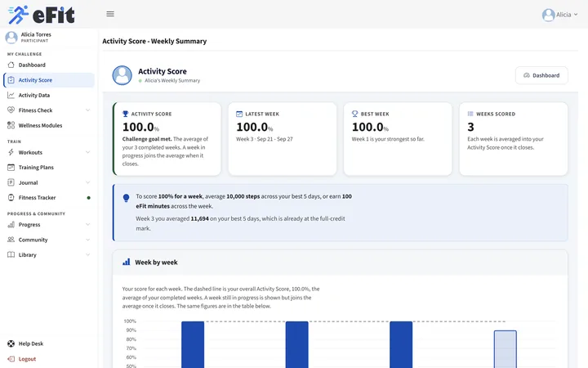Click the first solid blue chart bar
This screenshot has height=368, width=588.
tap(193, 344)
